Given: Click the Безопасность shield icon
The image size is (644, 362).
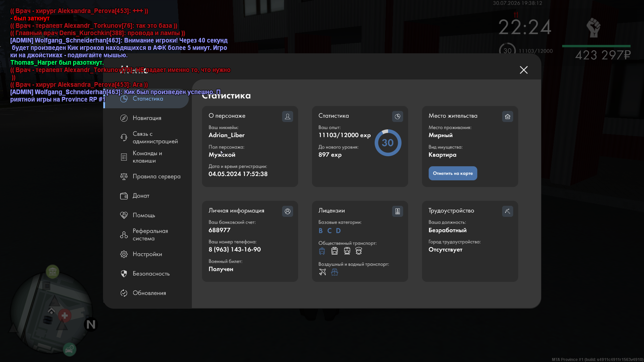Looking at the screenshot, I should (x=124, y=274).
